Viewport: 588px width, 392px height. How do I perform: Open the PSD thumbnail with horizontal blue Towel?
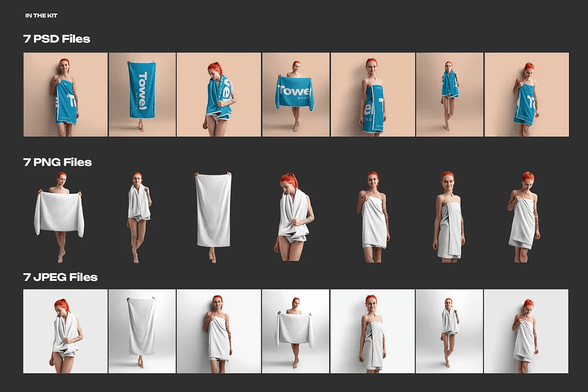[296, 94]
